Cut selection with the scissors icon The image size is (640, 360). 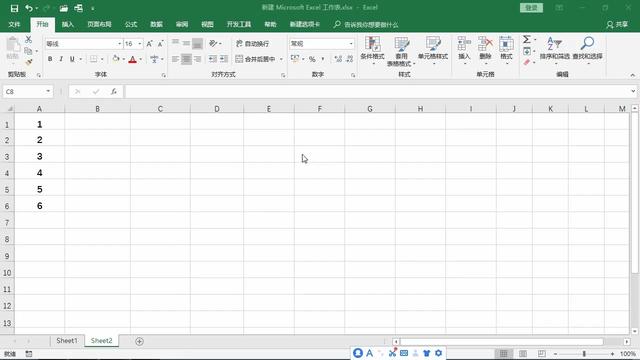coord(28,40)
